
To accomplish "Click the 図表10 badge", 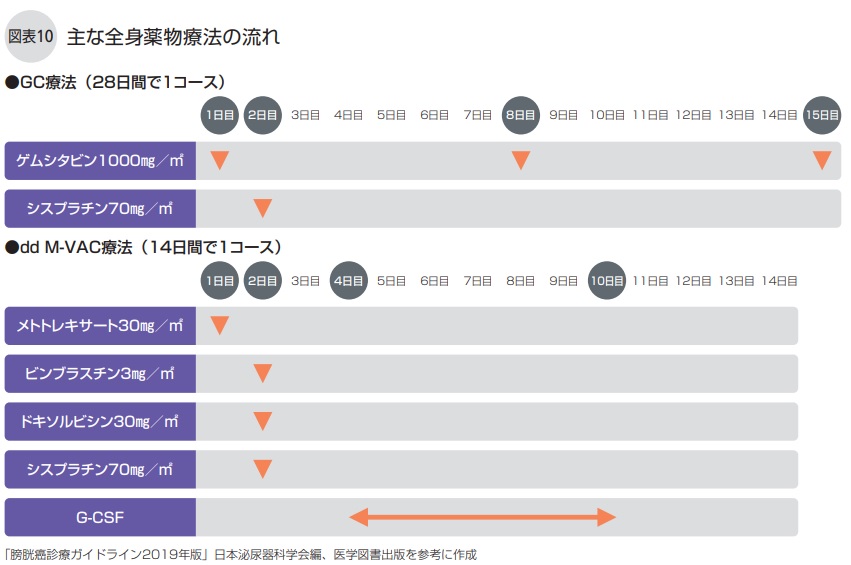I will (30, 37).
